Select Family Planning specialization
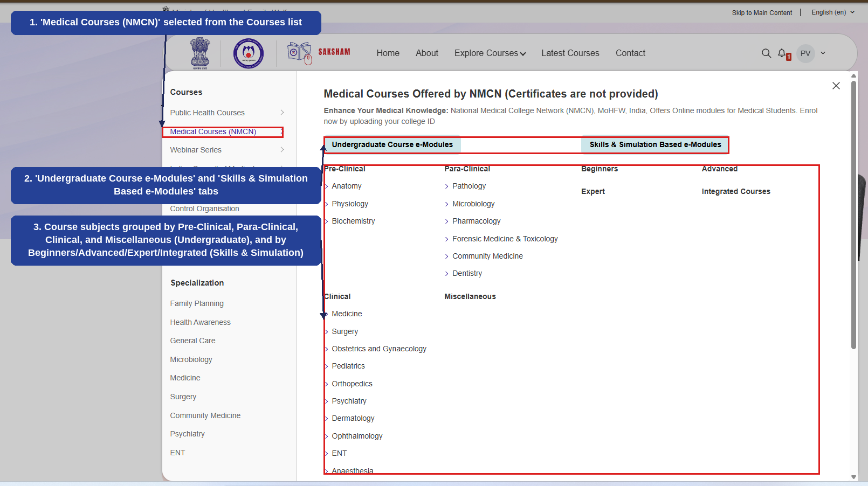 point(197,303)
